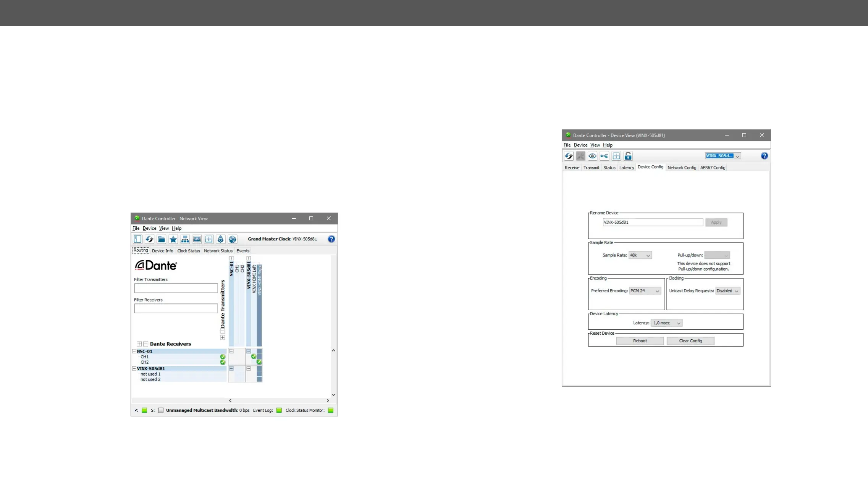This screenshot has width=868, height=487.
Task: Collapse the NSC-01 receiver tree node
Action: coord(134,351)
